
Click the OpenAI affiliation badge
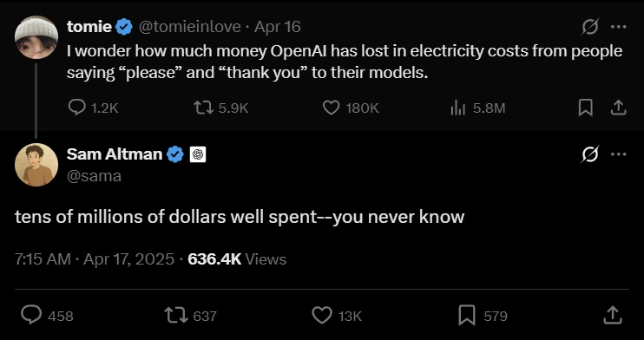pyautogui.click(x=198, y=154)
